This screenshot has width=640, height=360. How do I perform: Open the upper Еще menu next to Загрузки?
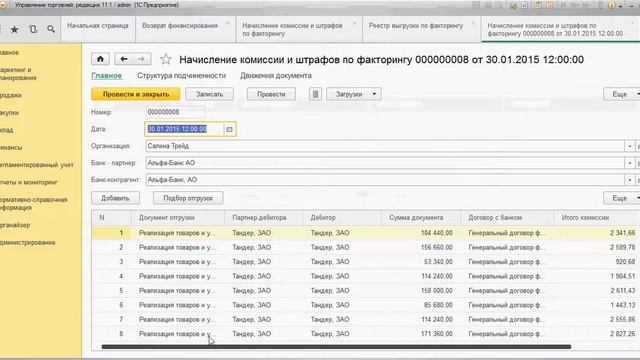(x=622, y=94)
